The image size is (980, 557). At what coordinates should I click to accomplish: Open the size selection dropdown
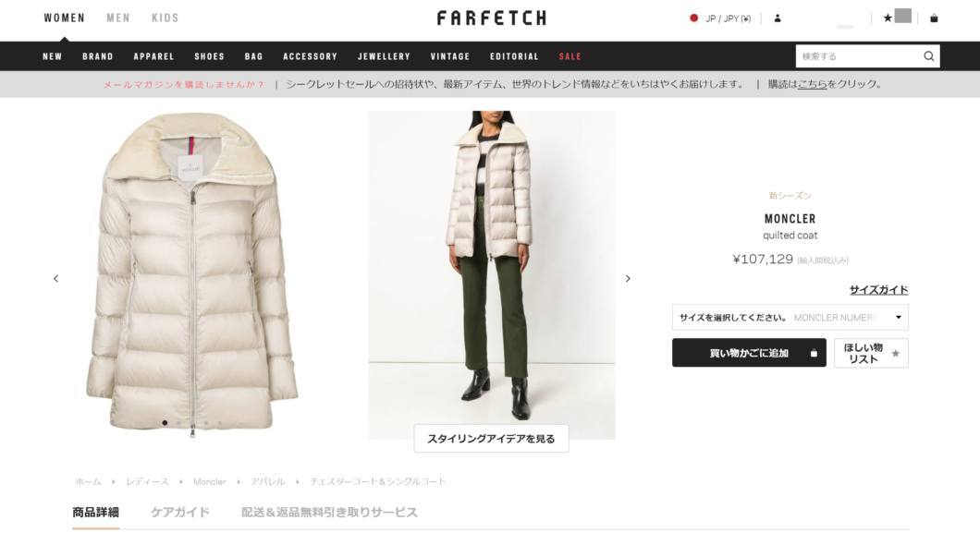[x=790, y=317]
